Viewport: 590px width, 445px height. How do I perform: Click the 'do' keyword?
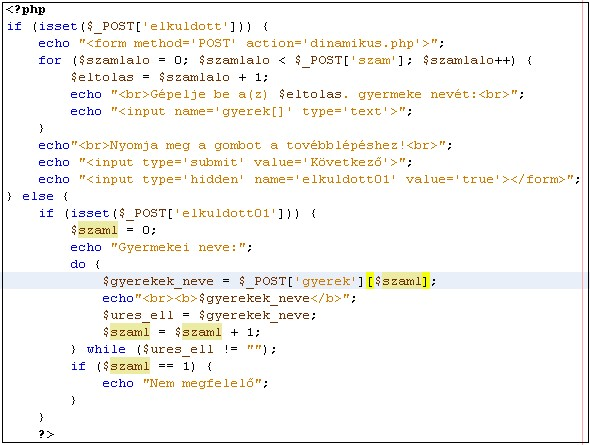78,264
